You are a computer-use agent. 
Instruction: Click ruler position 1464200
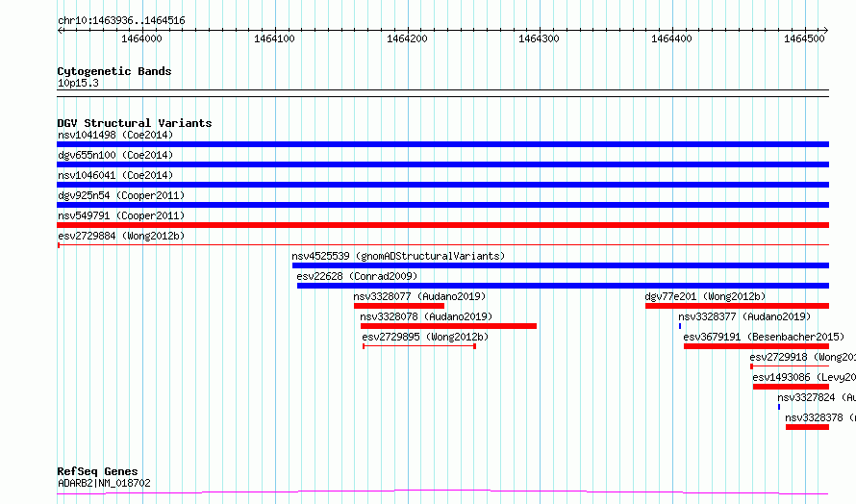pyautogui.click(x=407, y=38)
